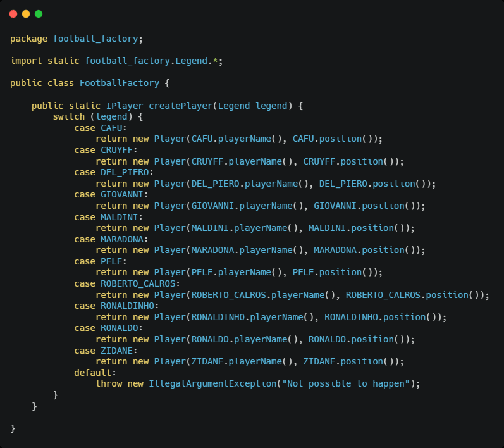Click the 'Legend legend' method parameter
This screenshot has width=504, height=448.
(253, 106)
